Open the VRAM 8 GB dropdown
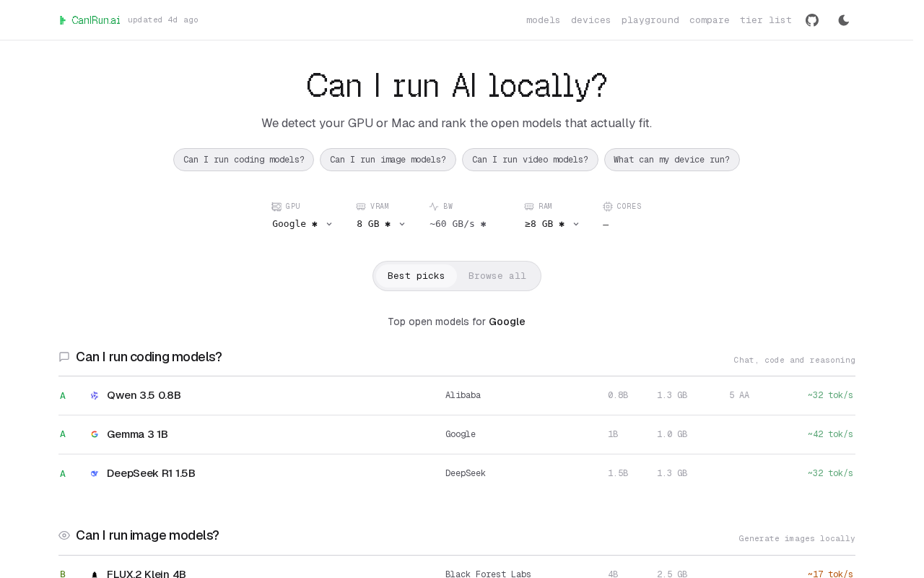 [381, 224]
